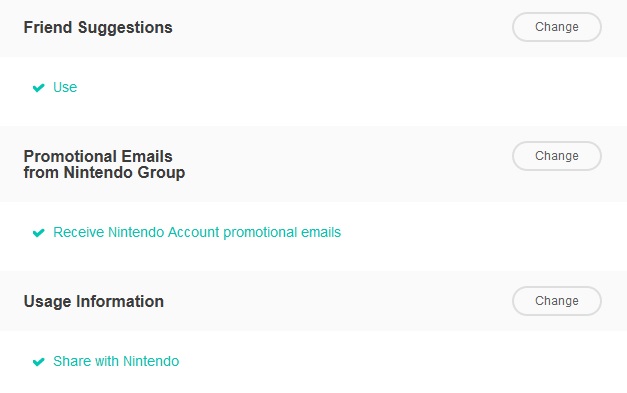Viewport: 627px width, 393px height.
Task: Click the 'Promotional Emails' heading line
Action: coord(98,156)
